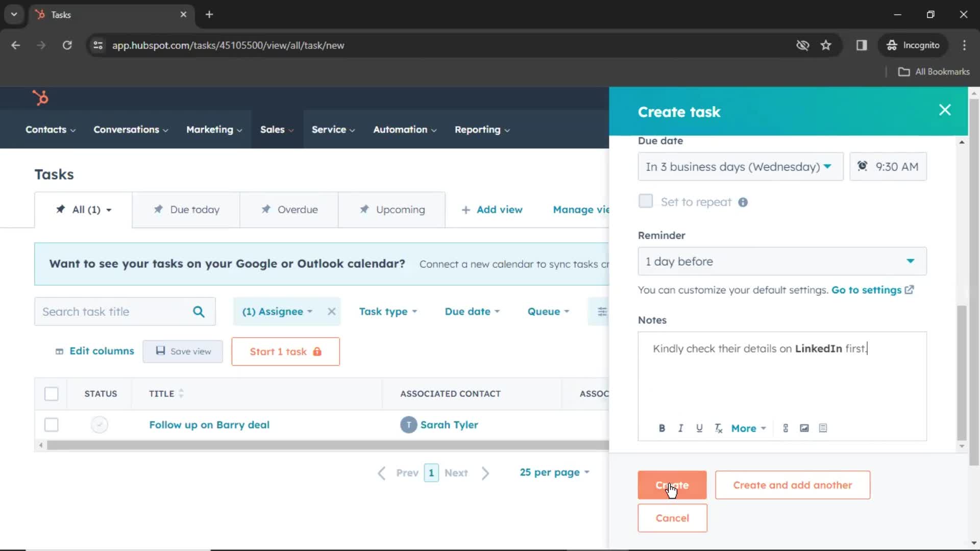Toggle the Set to repeat checkbox
980x551 pixels.
pyautogui.click(x=646, y=202)
